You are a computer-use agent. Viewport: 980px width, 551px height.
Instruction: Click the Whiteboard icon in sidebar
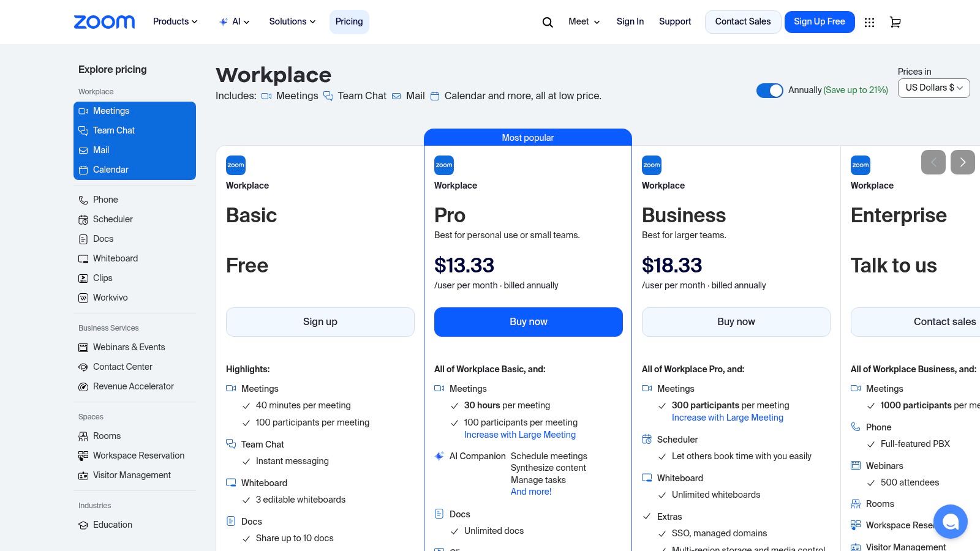tap(83, 259)
